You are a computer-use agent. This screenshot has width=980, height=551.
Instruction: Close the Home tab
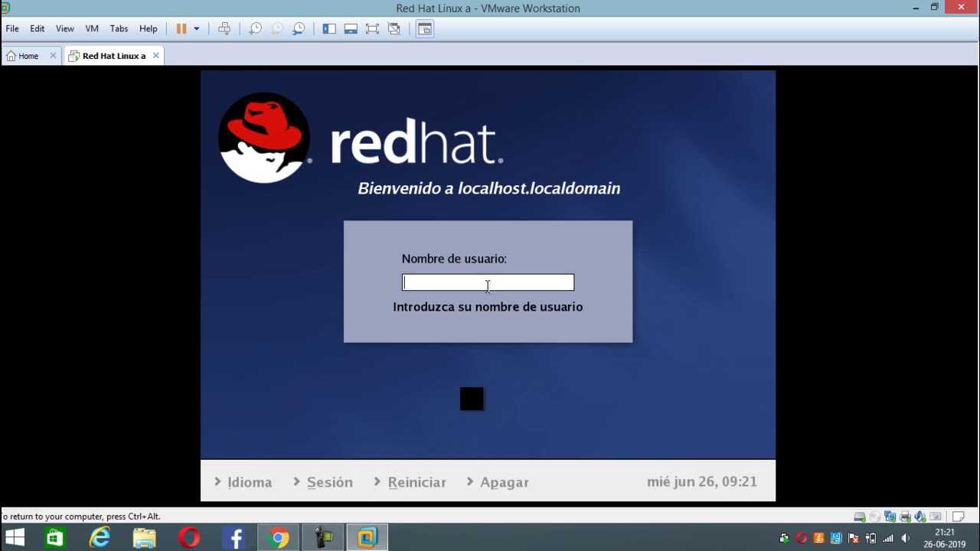(x=53, y=55)
